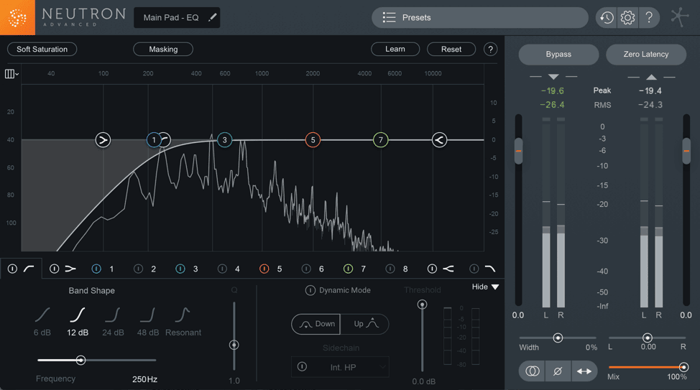700x390 pixels.
Task: Toggle sidechain Int. HP power button
Action: [302, 366]
